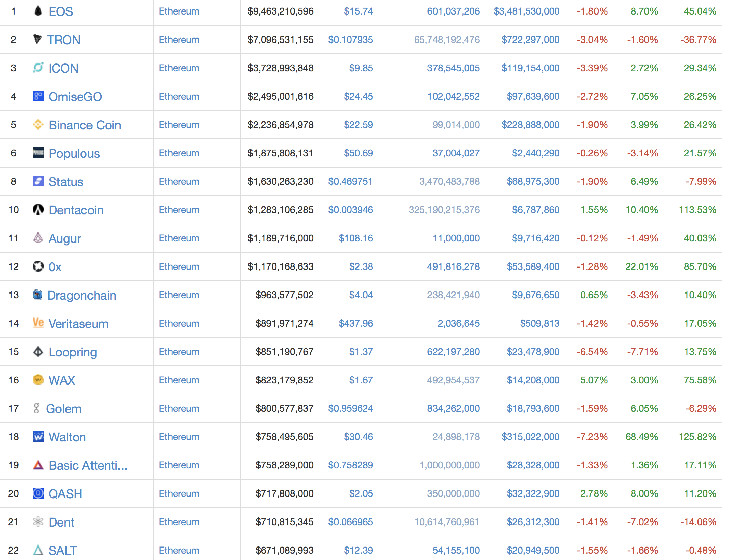Image resolution: width=738 pixels, height=560 pixels.
Task: Click QASH volume $32,322,900
Action: [533, 493]
